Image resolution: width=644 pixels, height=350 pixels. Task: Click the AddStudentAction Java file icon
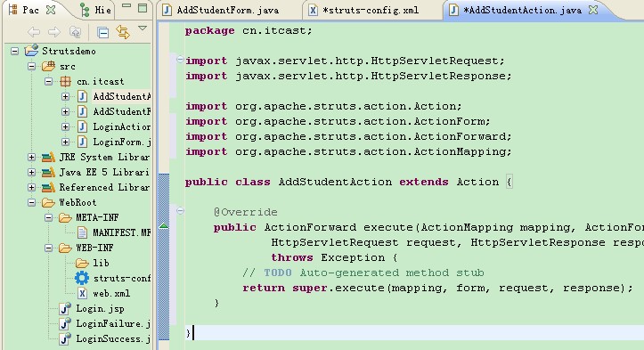[x=82, y=96]
